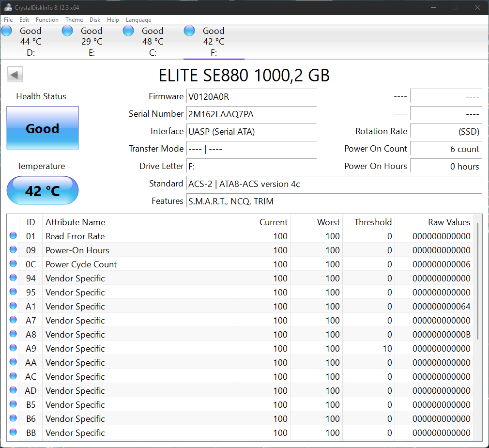Click the blue status orb for C: drive
The image size is (489, 448).
[128, 31]
